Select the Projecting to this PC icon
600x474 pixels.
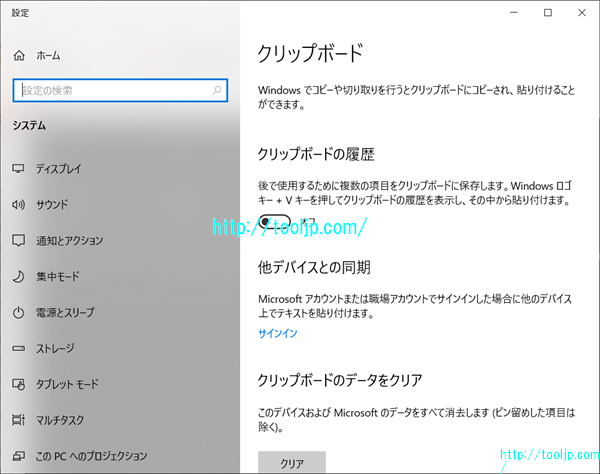click(18, 456)
